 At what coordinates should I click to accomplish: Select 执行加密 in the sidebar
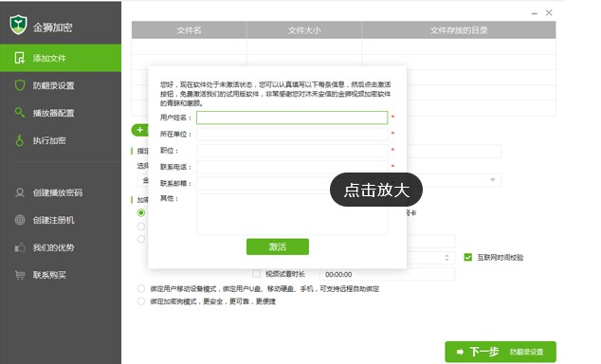[61, 140]
